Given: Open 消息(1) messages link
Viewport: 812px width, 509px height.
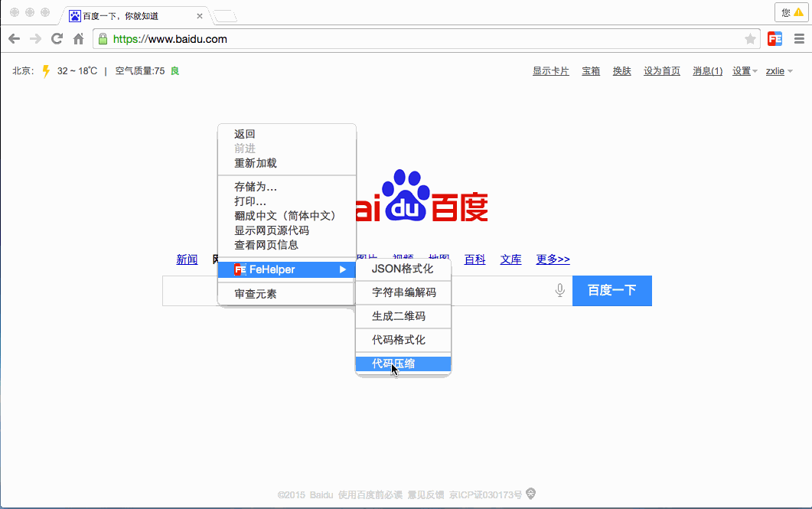Looking at the screenshot, I should (707, 71).
